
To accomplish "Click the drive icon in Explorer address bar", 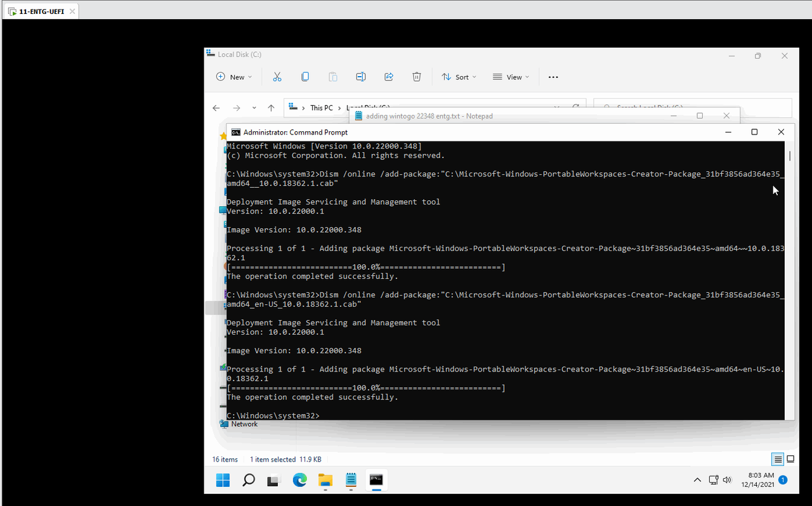I will click(294, 107).
